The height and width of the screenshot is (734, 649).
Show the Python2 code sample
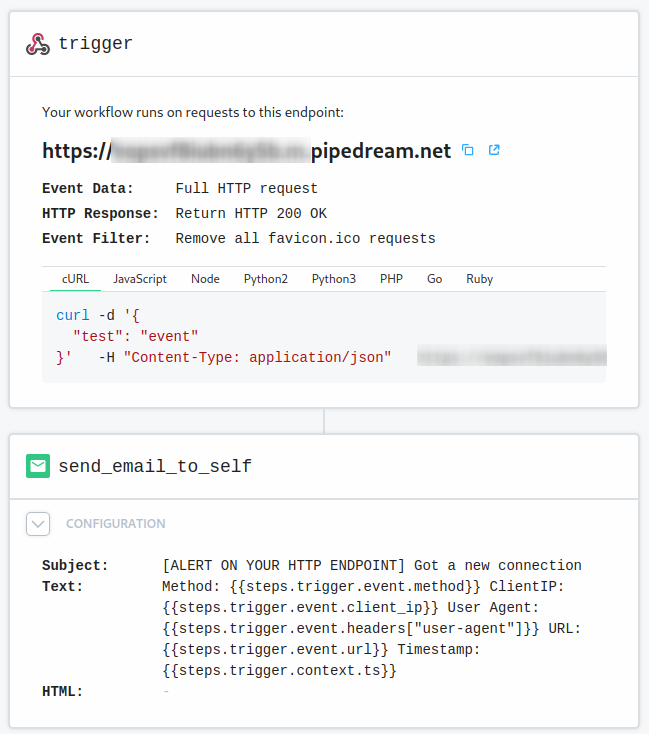coord(265,279)
